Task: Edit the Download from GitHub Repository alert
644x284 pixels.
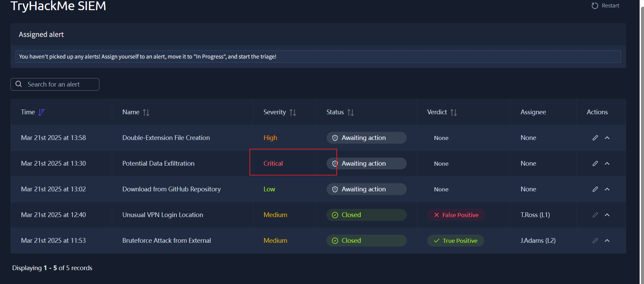Action: point(595,189)
